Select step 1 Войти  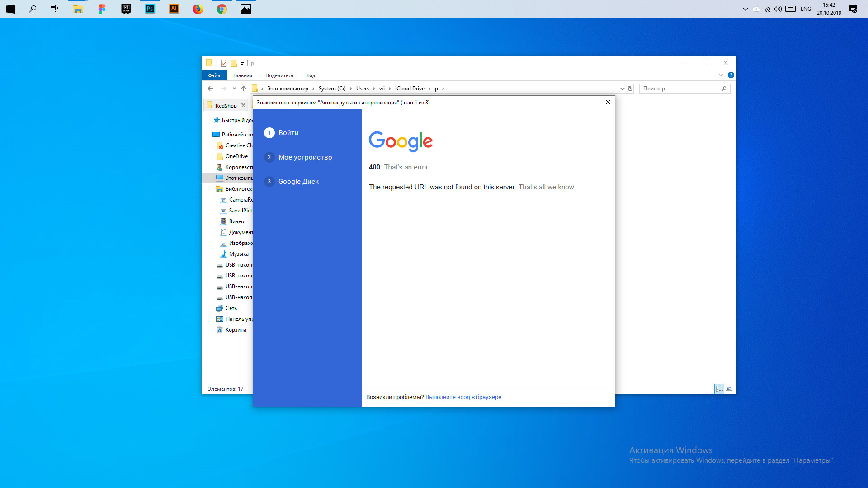tap(282, 133)
